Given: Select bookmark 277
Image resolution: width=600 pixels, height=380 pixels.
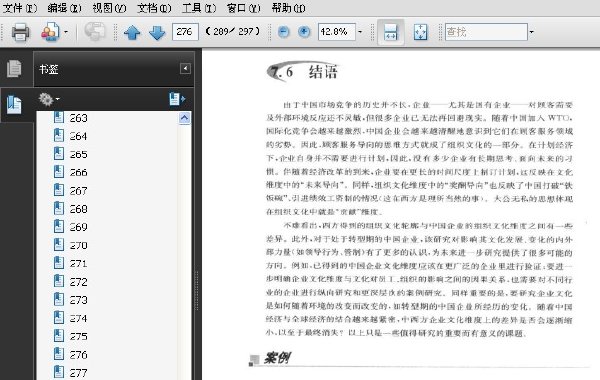Looking at the screenshot, I should tap(78, 373).
